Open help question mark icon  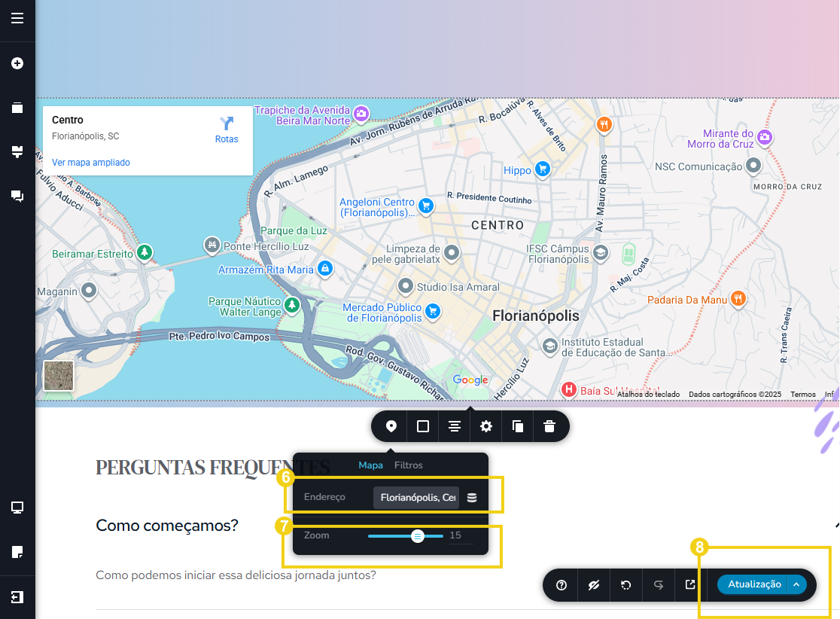562,585
